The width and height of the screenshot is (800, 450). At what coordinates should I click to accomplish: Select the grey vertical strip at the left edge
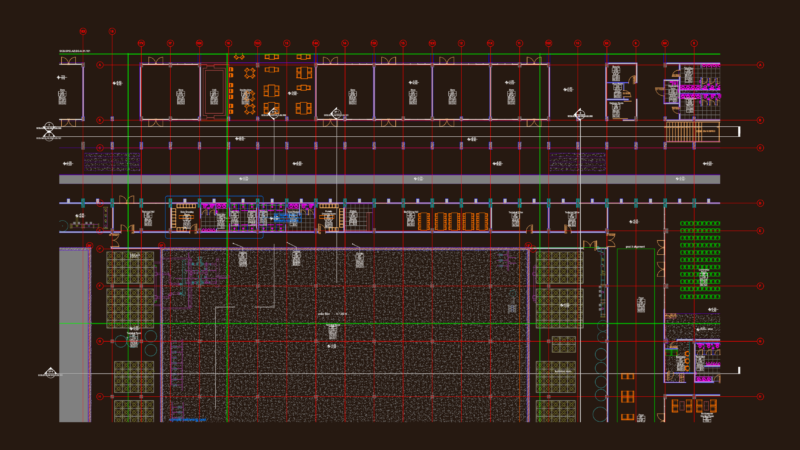pos(74,335)
